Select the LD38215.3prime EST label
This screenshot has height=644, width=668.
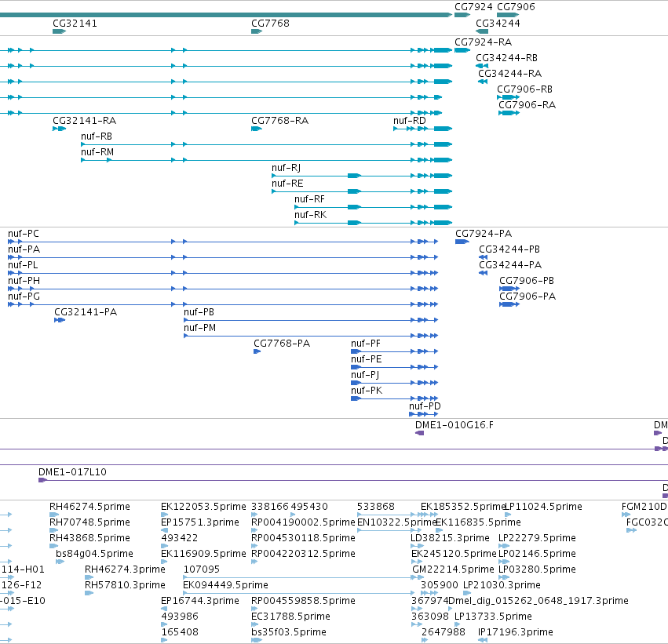tap(450, 538)
